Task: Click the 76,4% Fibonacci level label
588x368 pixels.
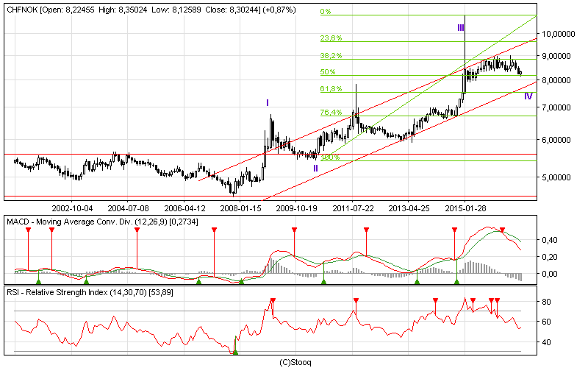Action: pyautogui.click(x=331, y=113)
